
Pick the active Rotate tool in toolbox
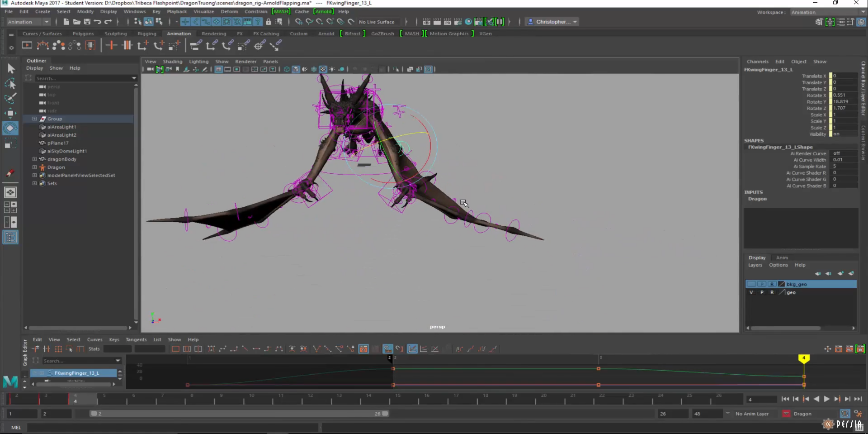coord(11,128)
